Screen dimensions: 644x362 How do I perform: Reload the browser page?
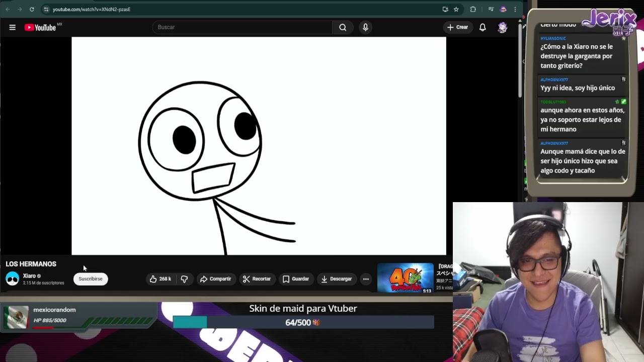pyautogui.click(x=32, y=9)
